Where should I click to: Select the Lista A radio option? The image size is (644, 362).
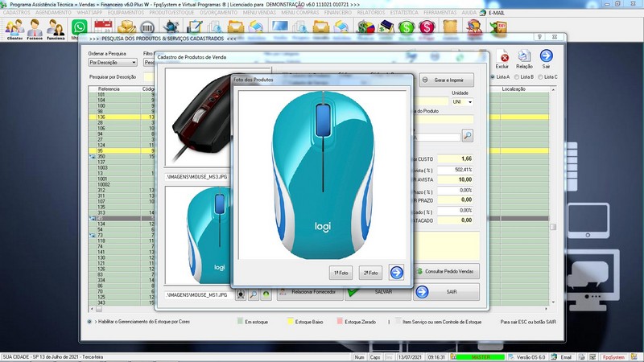[x=493, y=77]
